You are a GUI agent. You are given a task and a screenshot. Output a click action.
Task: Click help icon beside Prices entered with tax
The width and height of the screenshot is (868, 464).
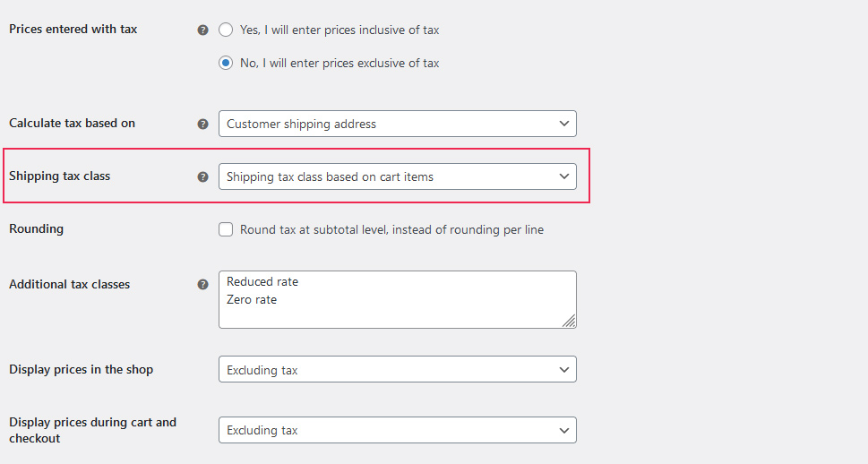[x=203, y=30]
